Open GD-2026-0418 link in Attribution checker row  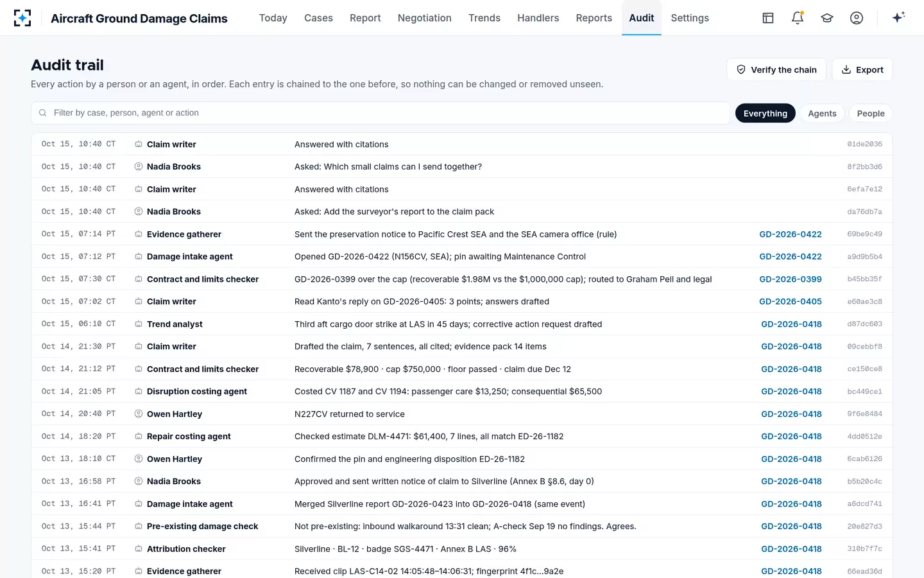pos(791,549)
